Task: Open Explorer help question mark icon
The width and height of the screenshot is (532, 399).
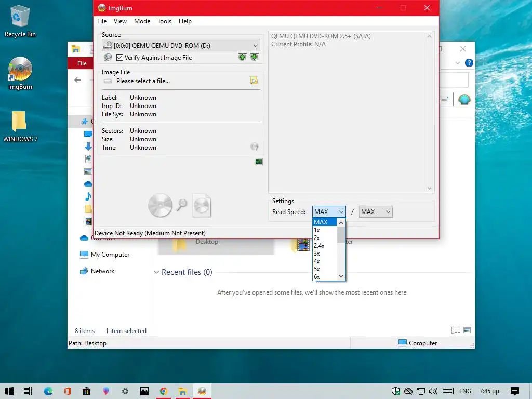Action: pos(469,63)
